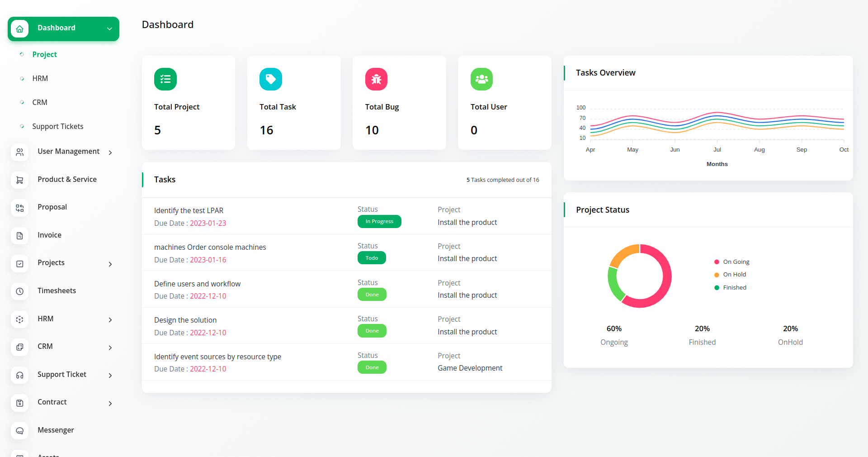Click the Total User group icon
Screen dimensions: 868x457
(x=481, y=79)
